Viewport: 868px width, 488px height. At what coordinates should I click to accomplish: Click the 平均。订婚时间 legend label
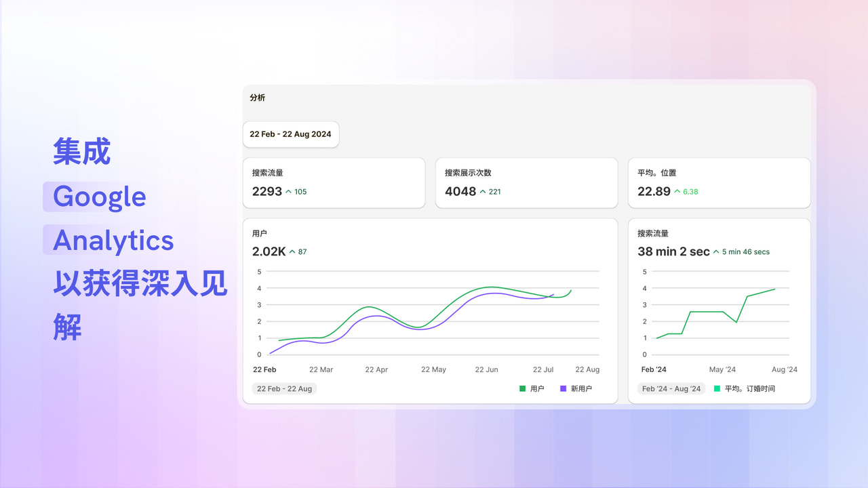click(750, 388)
